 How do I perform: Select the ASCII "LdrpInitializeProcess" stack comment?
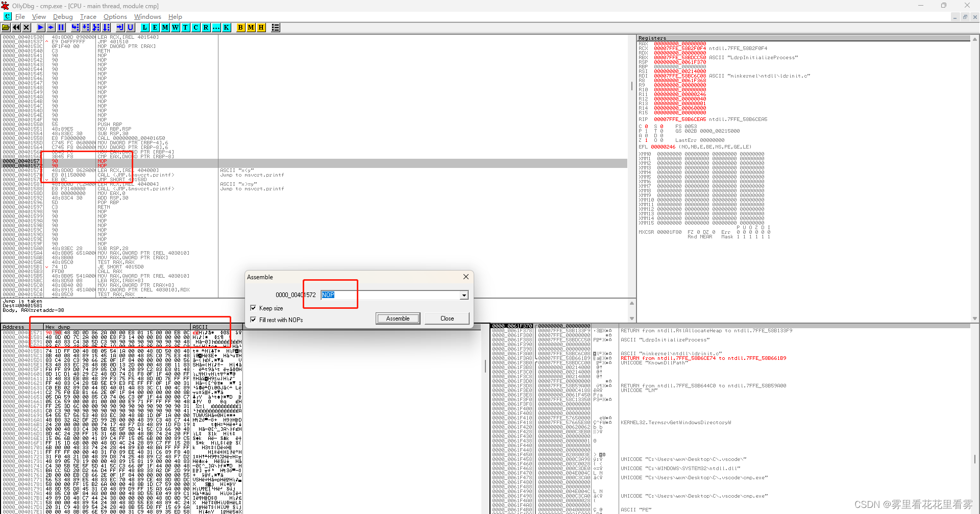point(665,340)
